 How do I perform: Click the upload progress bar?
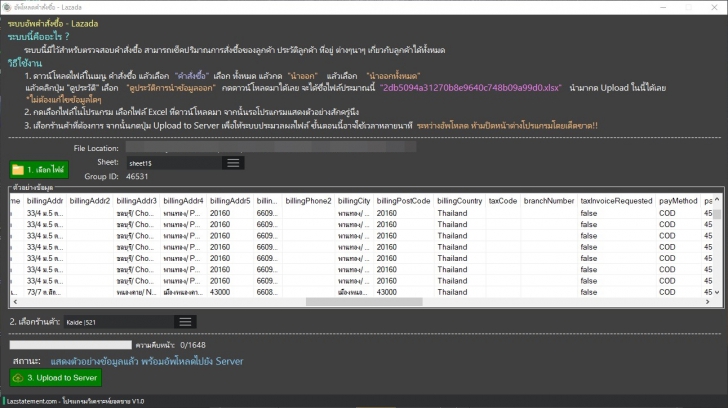pos(71,345)
